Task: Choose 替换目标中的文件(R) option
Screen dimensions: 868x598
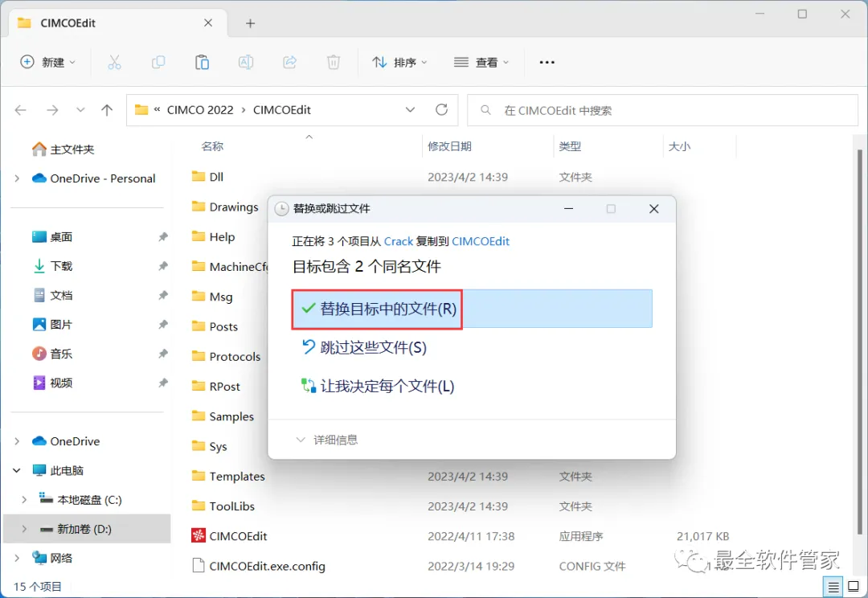Action: tap(473, 309)
